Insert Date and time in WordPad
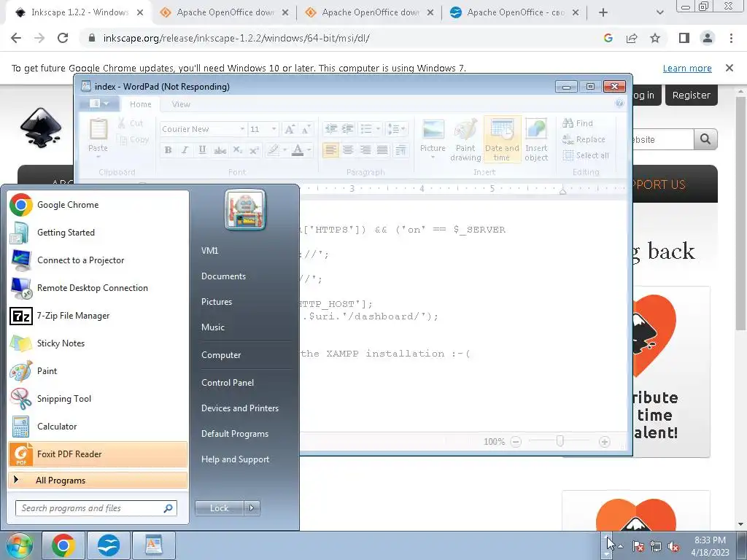747x560 pixels. point(502,141)
